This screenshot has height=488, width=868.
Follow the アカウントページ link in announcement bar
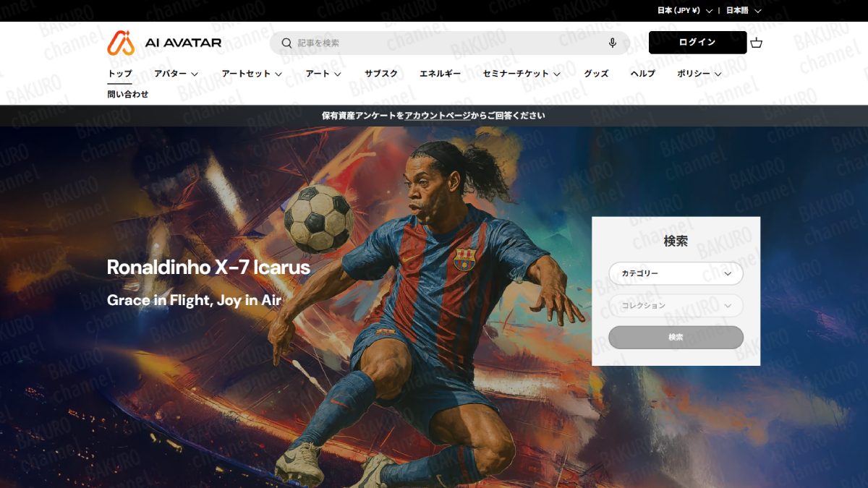437,116
